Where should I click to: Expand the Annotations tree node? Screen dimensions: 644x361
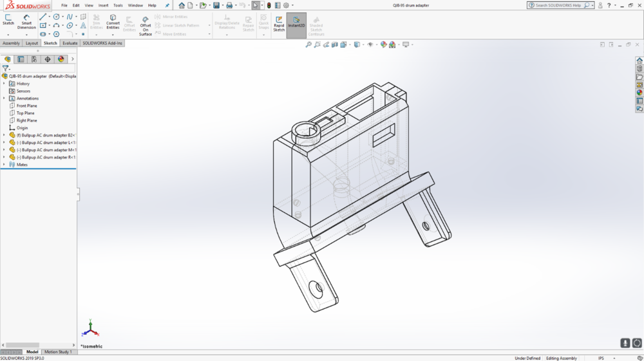tap(4, 98)
